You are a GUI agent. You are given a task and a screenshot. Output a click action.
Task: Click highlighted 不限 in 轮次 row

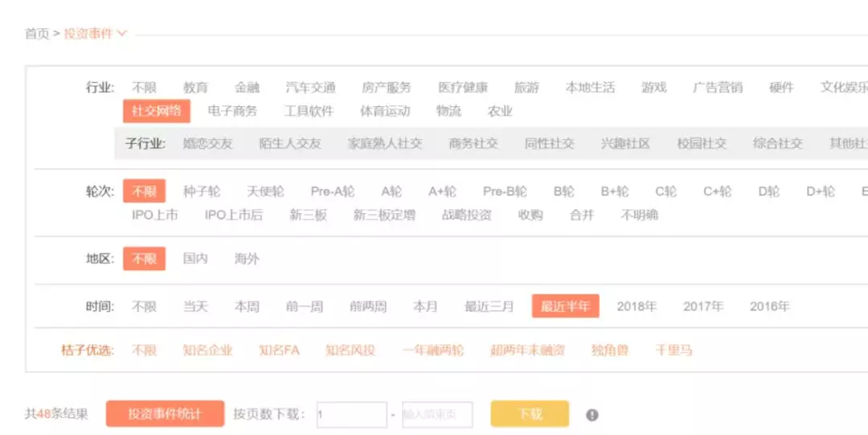144,191
